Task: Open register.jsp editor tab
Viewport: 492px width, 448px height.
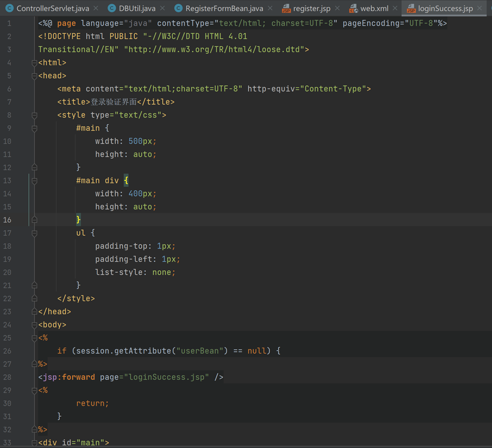Action: [x=311, y=8]
